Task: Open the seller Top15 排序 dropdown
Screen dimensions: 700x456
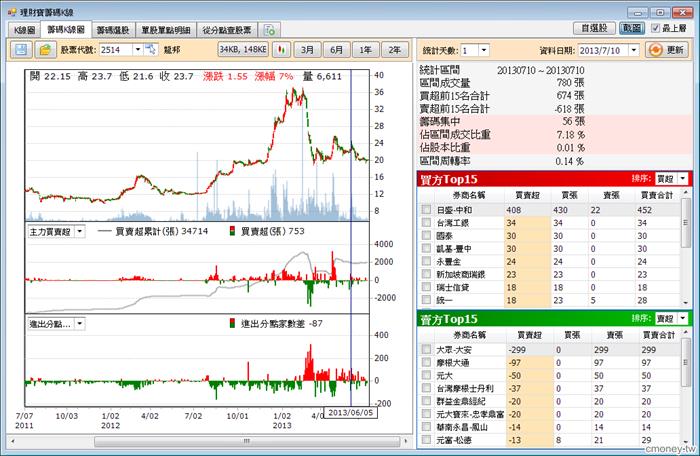Action: pyautogui.click(x=683, y=318)
